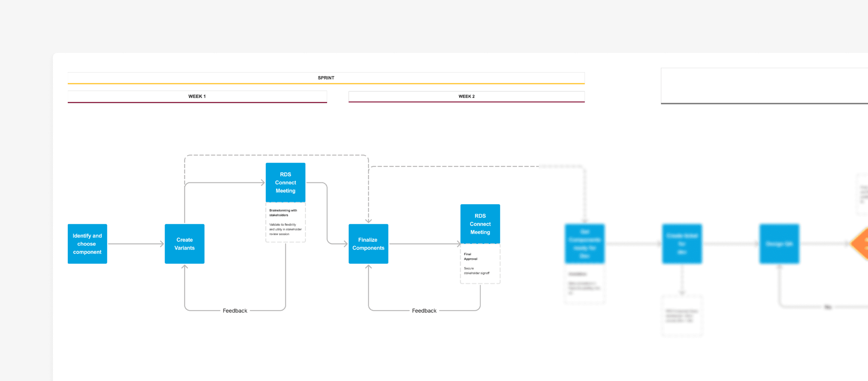Select the empty header box at top right
This screenshot has height=381, width=868.
click(x=764, y=86)
